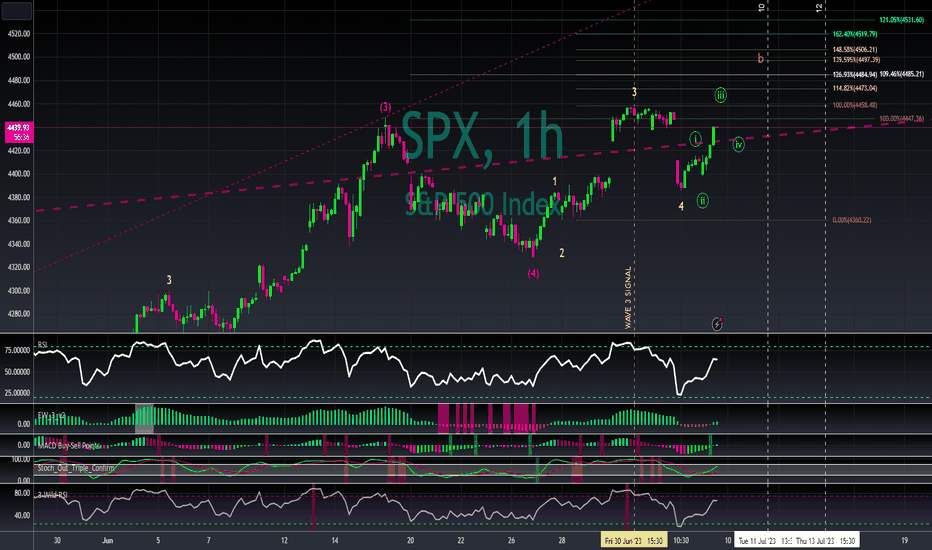
Task: Click the vertical WAVE 3 SIGNAL text
Action: [x=628, y=297]
